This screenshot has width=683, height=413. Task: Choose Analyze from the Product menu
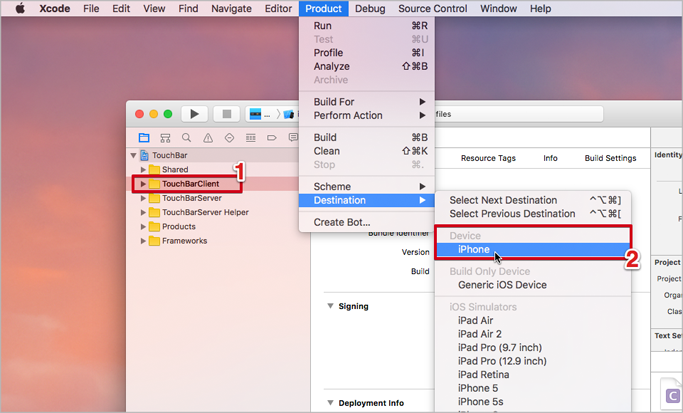coord(367,66)
